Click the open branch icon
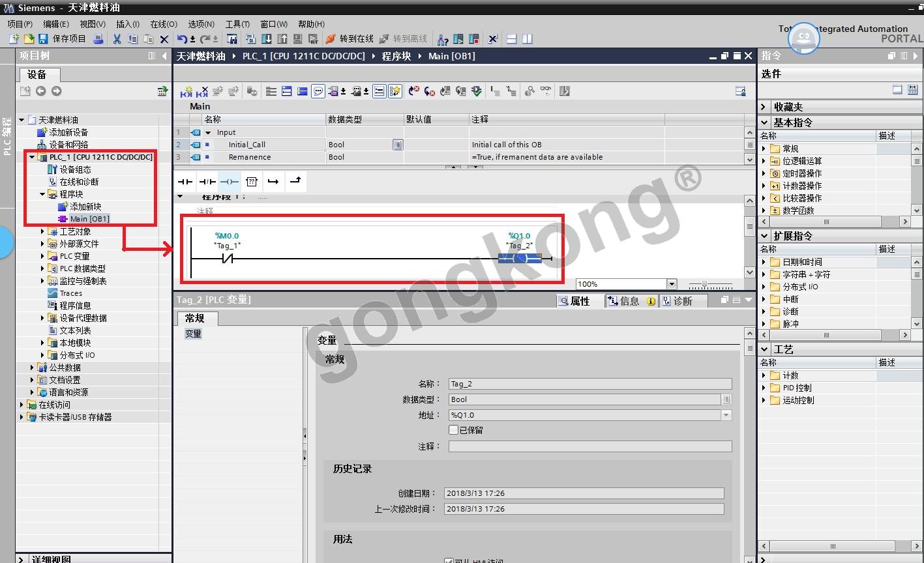Screen dimensions: 924x563 tap(273, 181)
